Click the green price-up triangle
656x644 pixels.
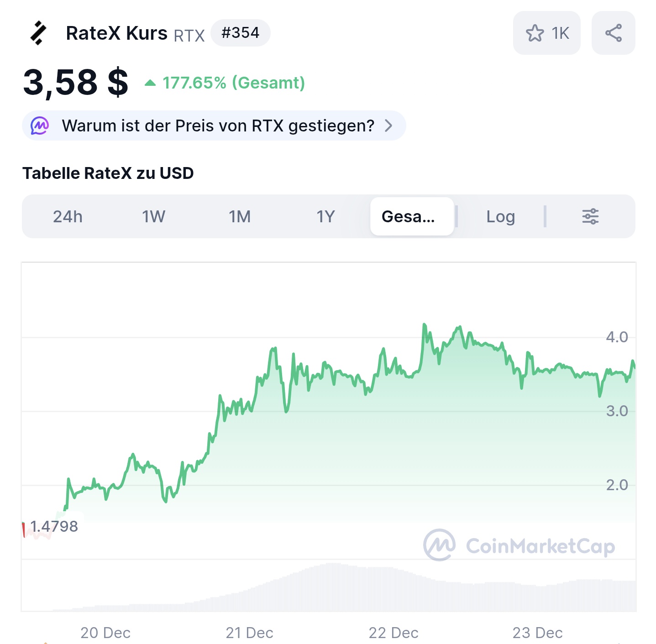(150, 83)
